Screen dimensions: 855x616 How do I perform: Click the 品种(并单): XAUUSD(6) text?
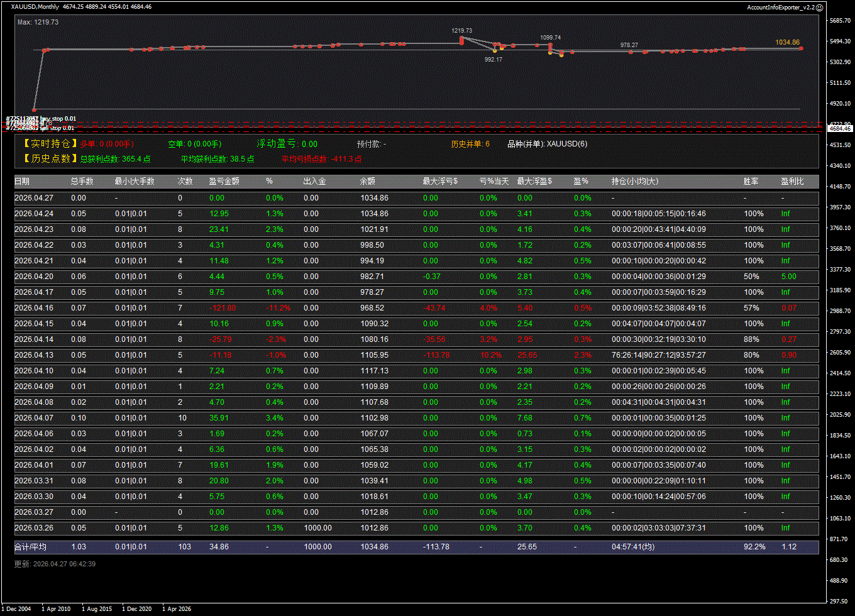coord(547,144)
